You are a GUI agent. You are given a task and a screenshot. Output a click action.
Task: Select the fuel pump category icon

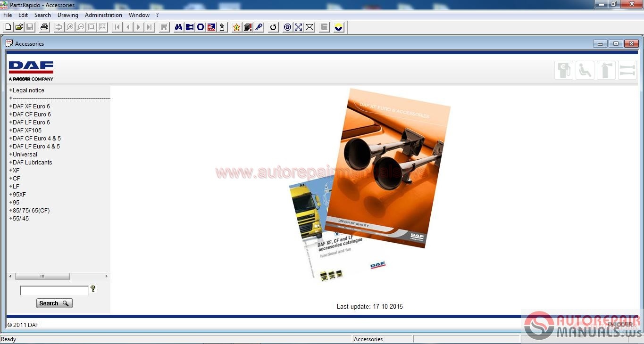(564, 71)
